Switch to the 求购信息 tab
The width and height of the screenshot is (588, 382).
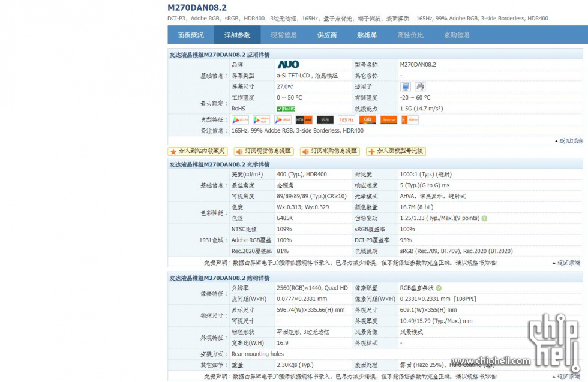pyautogui.click(x=457, y=35)
